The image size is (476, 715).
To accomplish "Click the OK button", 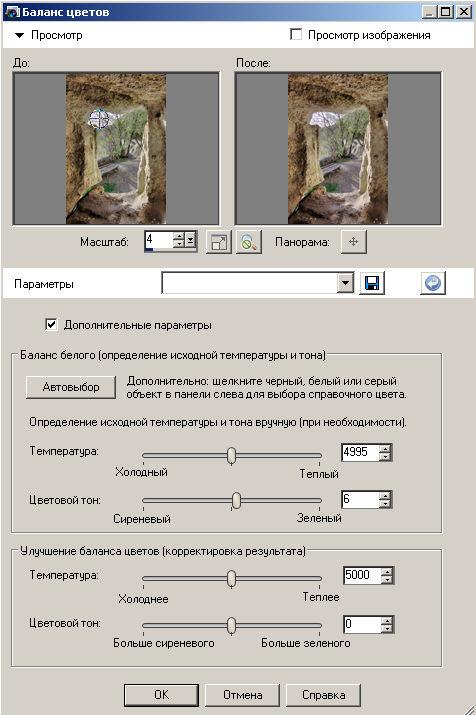I will tap(161, 695).
